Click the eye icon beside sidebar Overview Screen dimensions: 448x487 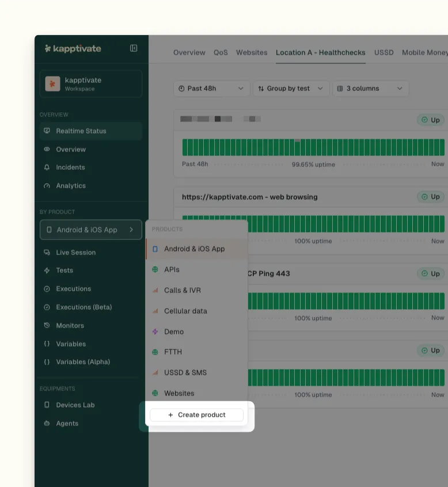(47, 149)
